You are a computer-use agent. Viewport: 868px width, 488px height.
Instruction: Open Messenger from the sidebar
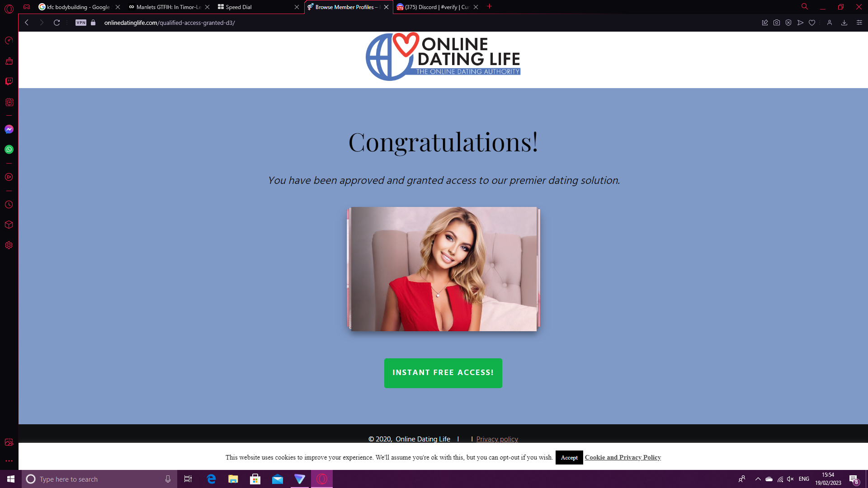pyautogui.click(x=9, y=129)
